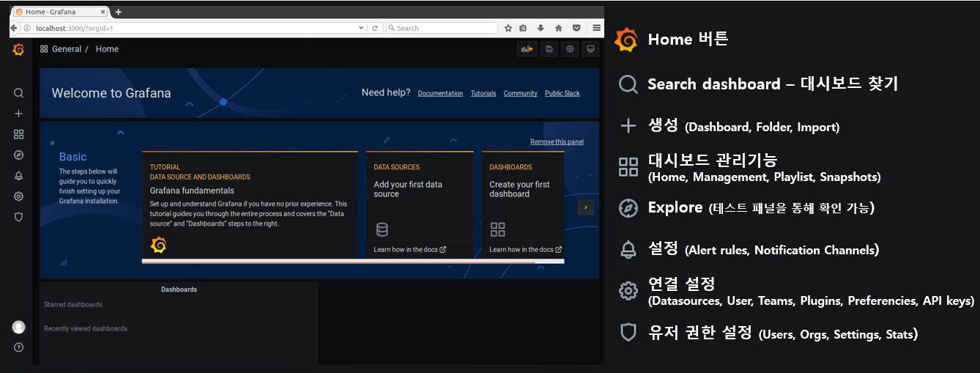Click the browser back arrow
Image resolution: width=980 pixels, height=373 pixels.
[x=14, y=28]
